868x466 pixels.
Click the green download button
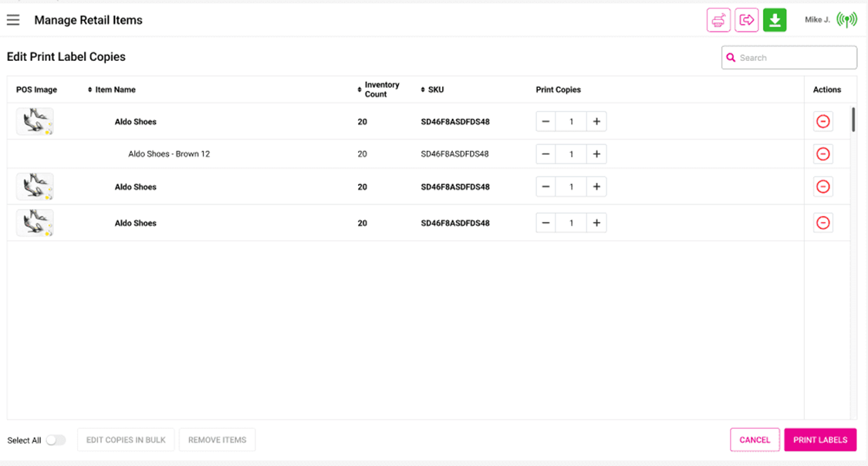774,20
